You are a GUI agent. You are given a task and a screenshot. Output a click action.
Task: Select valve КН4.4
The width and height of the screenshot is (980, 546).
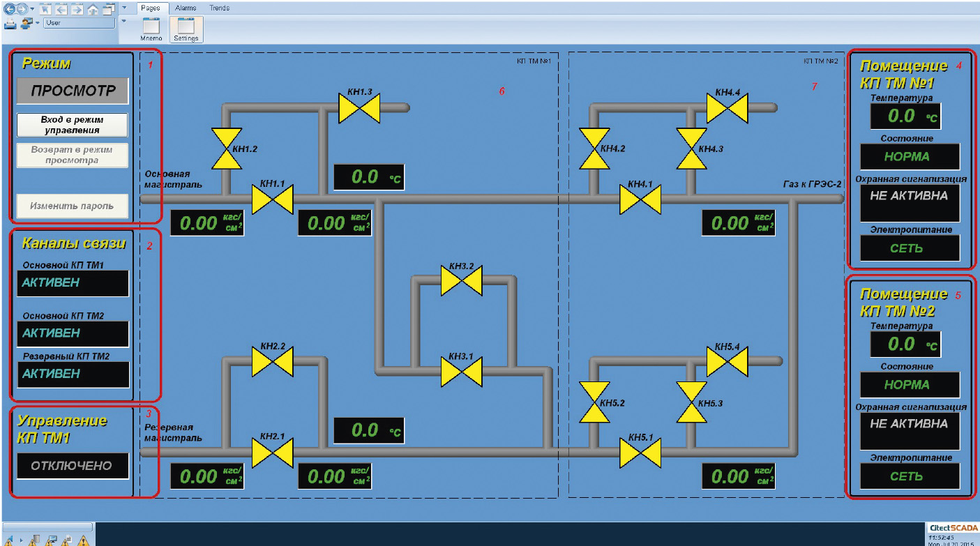coord(728,108)
